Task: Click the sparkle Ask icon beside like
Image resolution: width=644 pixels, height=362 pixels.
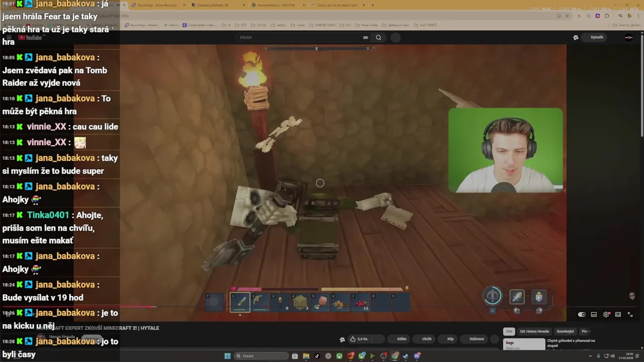Action: point(343,339)
